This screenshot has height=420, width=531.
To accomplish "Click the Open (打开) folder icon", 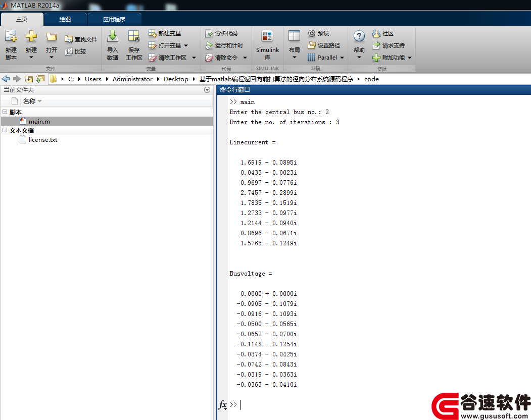I will 52,36.
